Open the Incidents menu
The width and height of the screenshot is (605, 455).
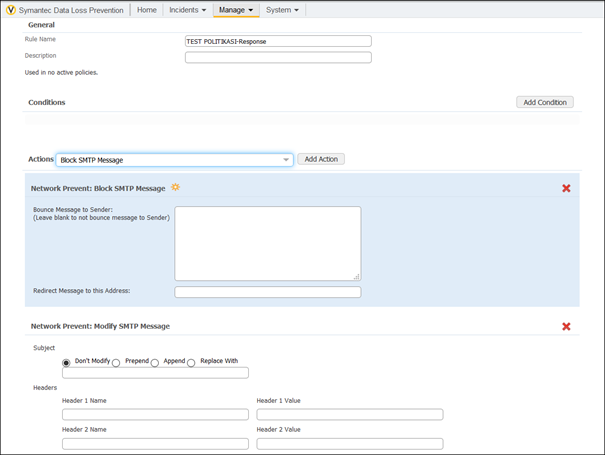coord(188,10)
